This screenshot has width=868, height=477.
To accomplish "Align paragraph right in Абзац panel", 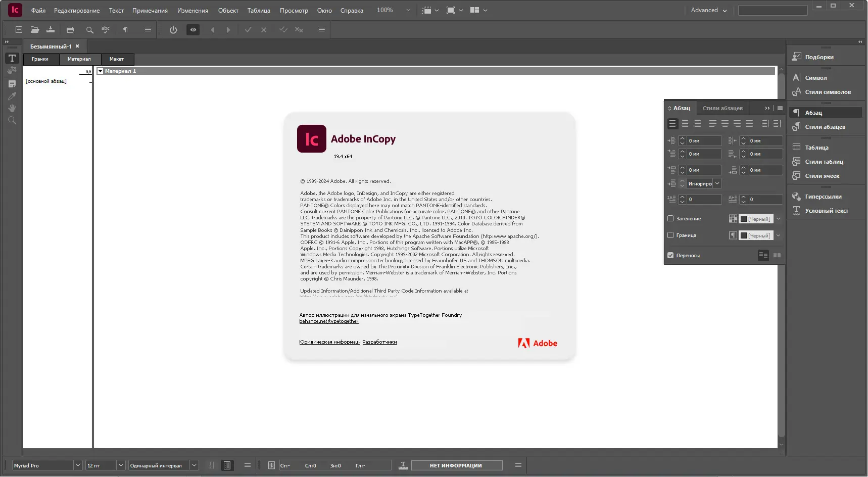I will [x=697, y=124].
